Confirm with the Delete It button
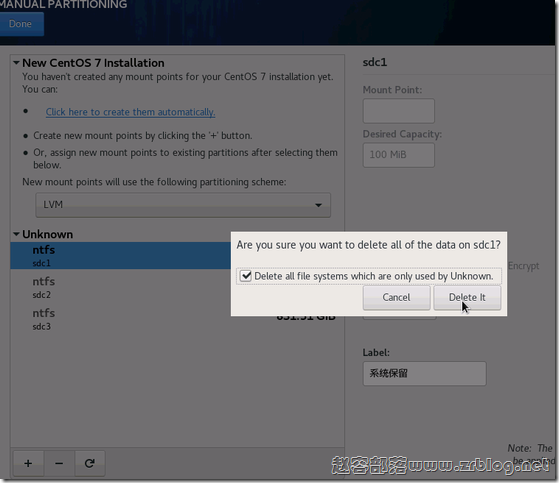Image resolution: width=559 pixels, height=483 pixels. click(467, 297)
